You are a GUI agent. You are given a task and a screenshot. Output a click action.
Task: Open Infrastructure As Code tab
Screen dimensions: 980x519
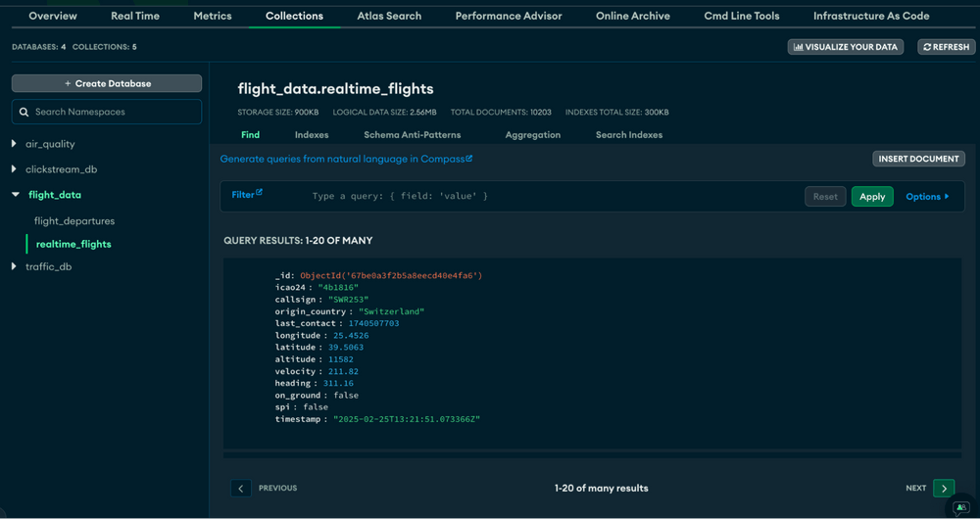click(x=871, y=17)
